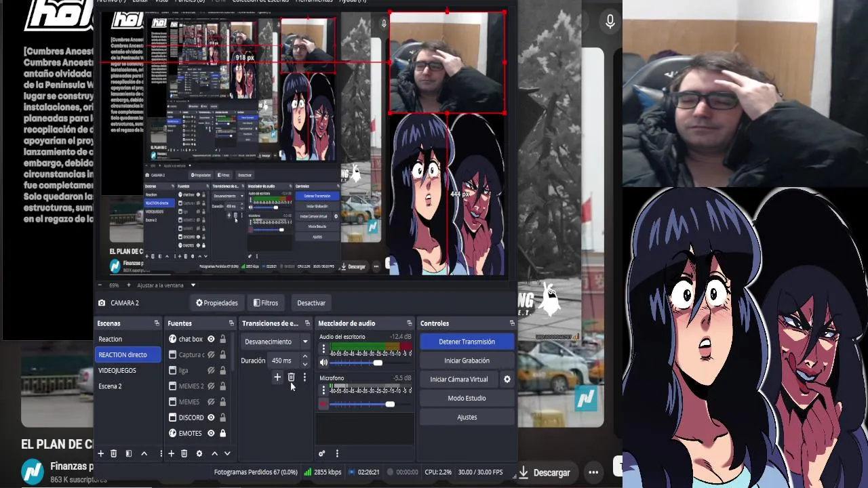This screenshot has width=868, height=488.
Task: Remove the transition using the trash icon
Action: [x=291, y=378]
